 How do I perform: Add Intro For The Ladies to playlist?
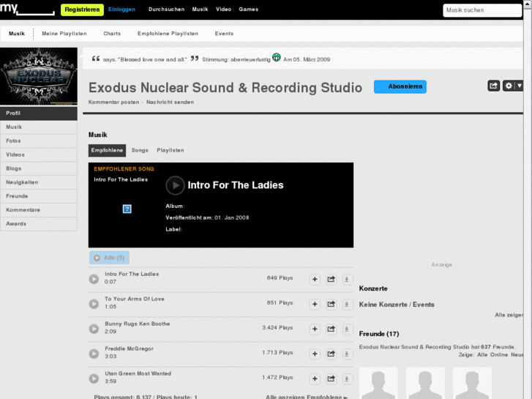[x=315, y=279]
